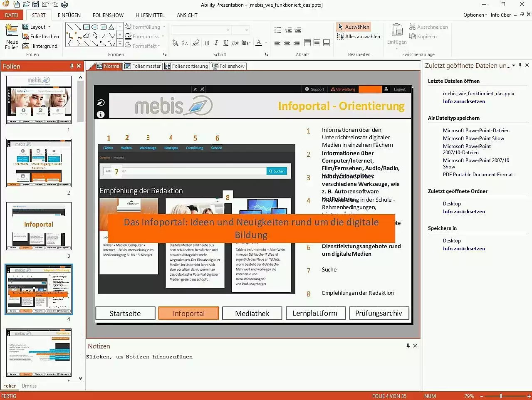Click the Print icon in the title bar
The width and height of the screenshot is (532, 400).
64,5
